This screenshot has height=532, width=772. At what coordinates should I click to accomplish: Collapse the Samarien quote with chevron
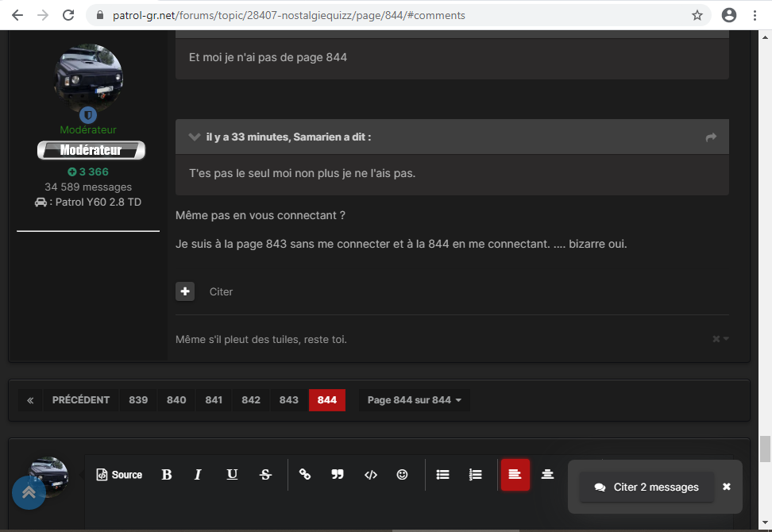(194, 137)
